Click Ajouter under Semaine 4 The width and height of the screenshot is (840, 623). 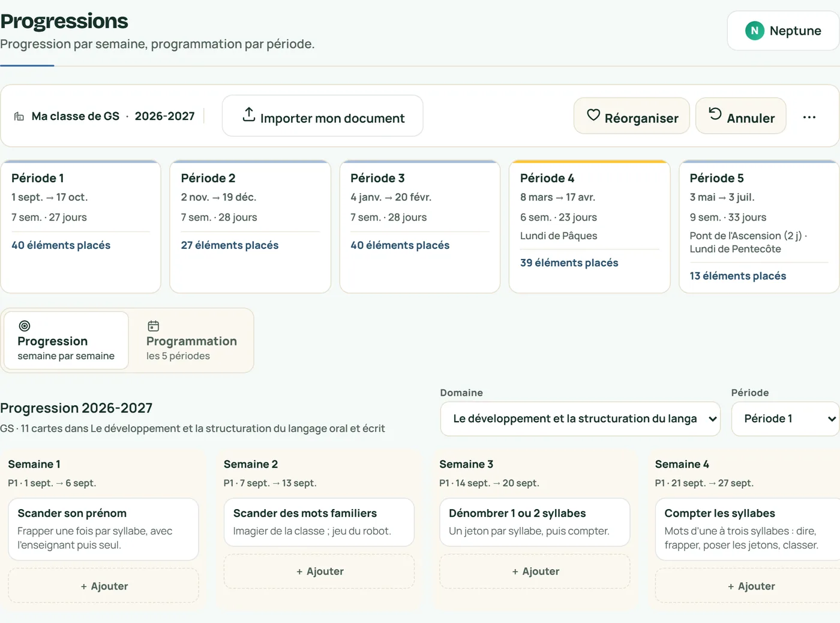(x=748, y=586)
